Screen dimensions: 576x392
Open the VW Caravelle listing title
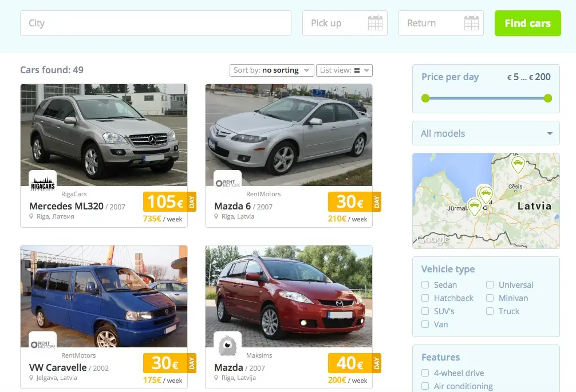click(58, 367)
